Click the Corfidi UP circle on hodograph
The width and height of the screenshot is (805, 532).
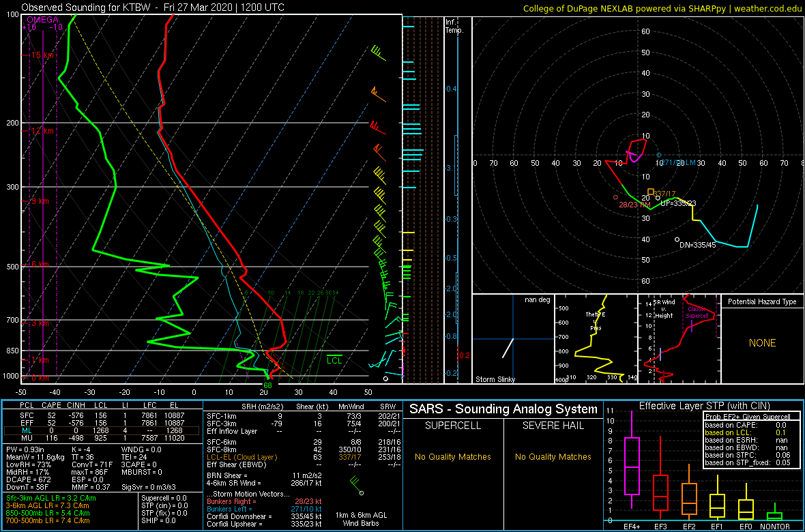(x=658, y=198)
